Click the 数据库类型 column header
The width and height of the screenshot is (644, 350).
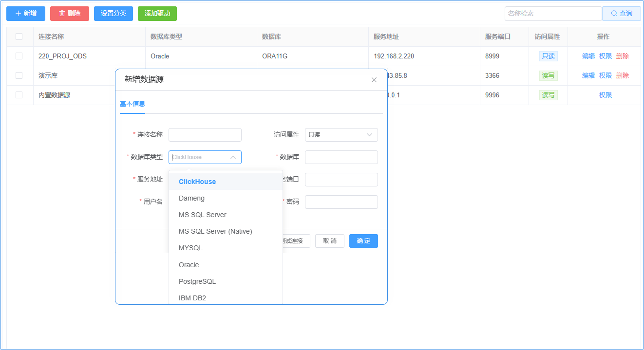click(x=166, y=37)
